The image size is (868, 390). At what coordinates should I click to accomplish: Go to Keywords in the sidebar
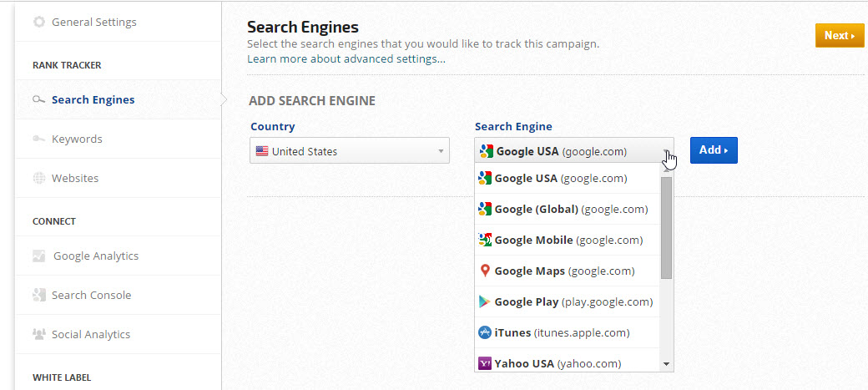[77, 139]
